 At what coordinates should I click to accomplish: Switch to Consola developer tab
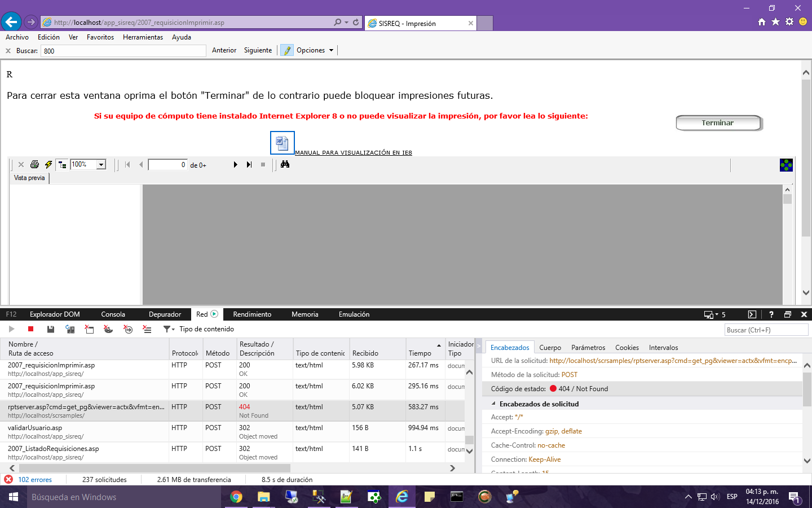pos(113,314)
